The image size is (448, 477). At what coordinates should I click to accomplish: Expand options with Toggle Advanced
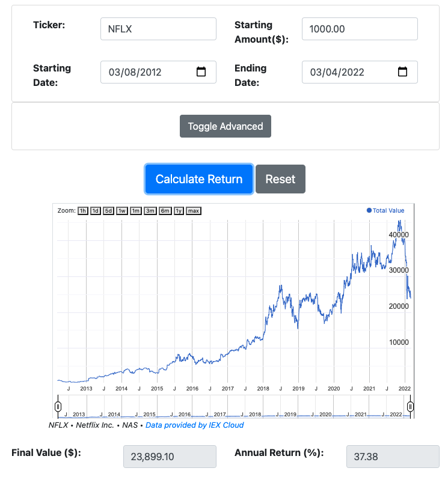point(226,126)
